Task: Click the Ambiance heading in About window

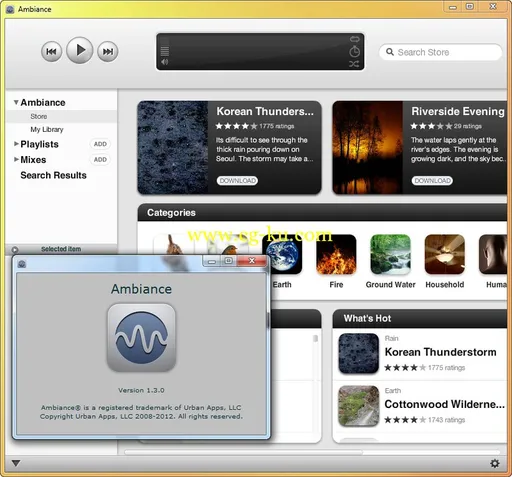Action: [141, 289]
